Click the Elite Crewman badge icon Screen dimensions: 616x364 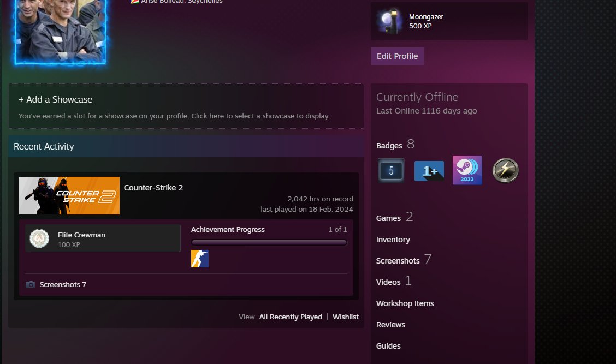[x=39, y=238]
